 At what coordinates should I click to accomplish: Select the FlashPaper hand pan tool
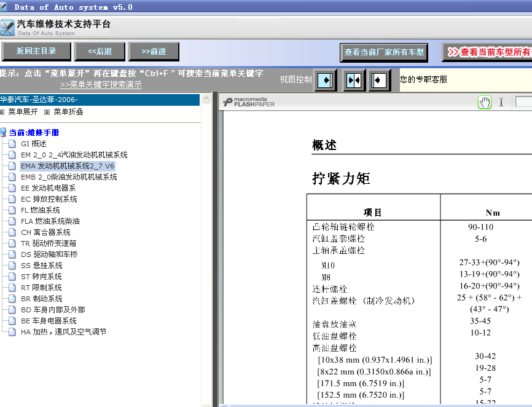pyautogui.click(x=485, y=102)
